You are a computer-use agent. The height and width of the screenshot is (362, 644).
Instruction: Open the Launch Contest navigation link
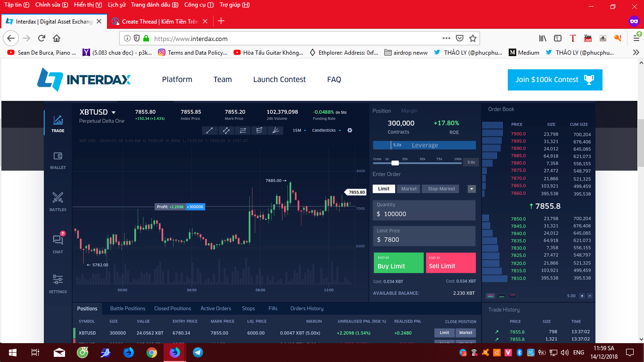pyautogui.click(x=280, y=80)
